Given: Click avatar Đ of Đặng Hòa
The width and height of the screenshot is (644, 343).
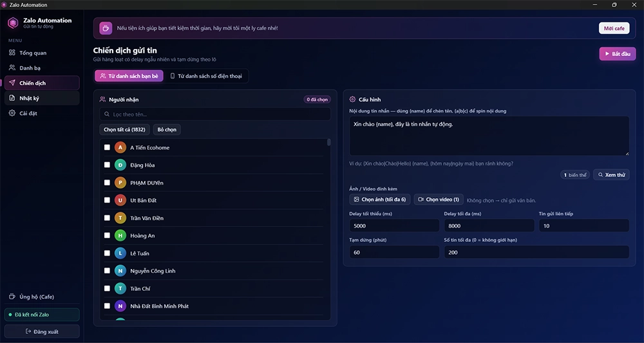Looking at the screenshot, I should point(120,165).
